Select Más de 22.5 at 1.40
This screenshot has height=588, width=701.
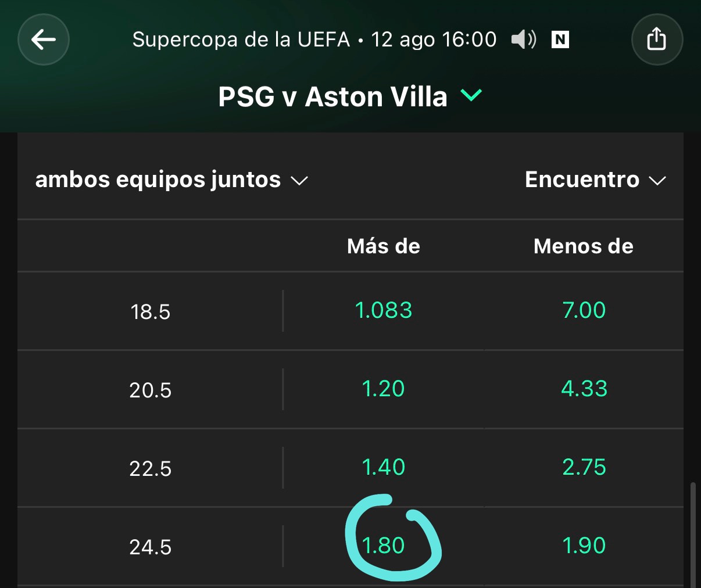pyautogui.click(x=384, y=467)
